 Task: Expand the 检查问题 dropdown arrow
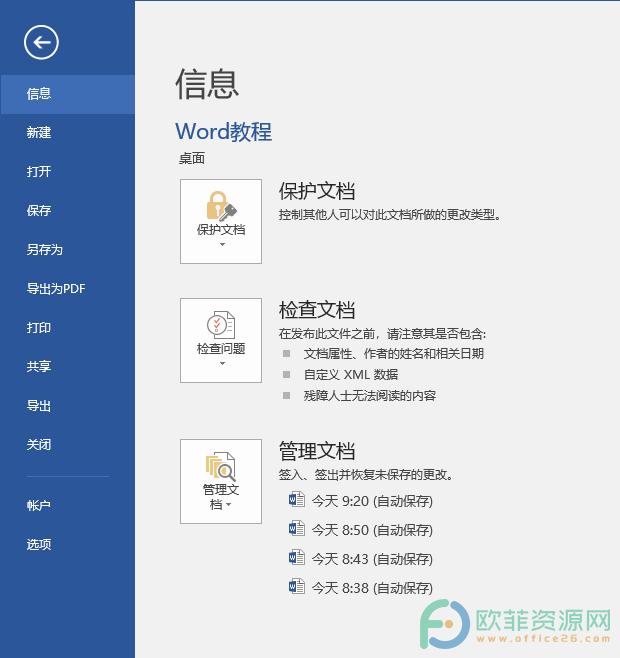tap(222, 363)
